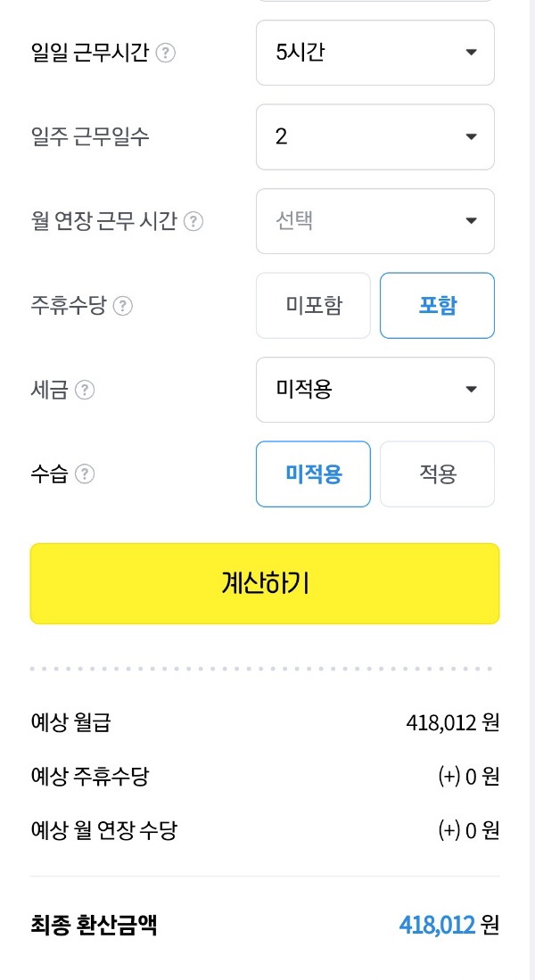Click the yellow 계산하기 button
The width and height of the screenshot is (535, 980).
(x=265, y=584)
